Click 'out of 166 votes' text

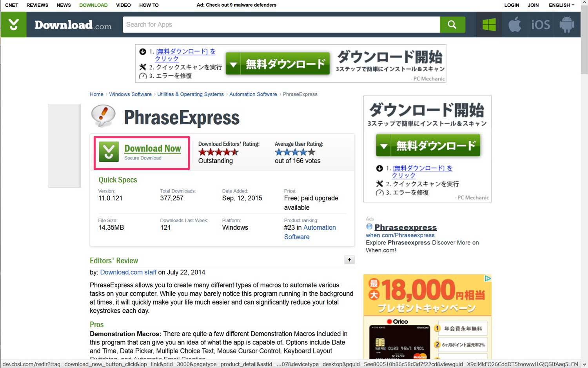click(298, 161)
